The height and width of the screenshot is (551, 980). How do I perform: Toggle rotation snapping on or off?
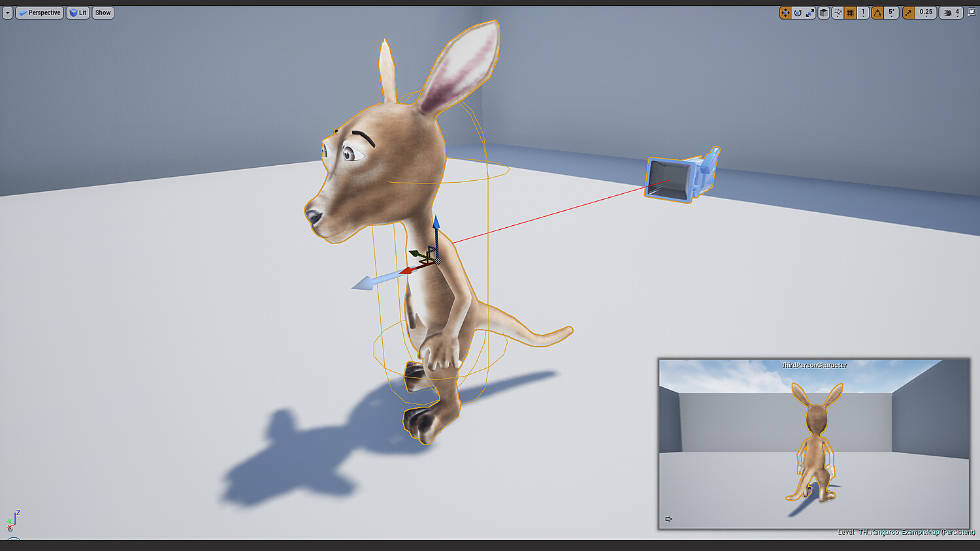click(x=877, y=12)
